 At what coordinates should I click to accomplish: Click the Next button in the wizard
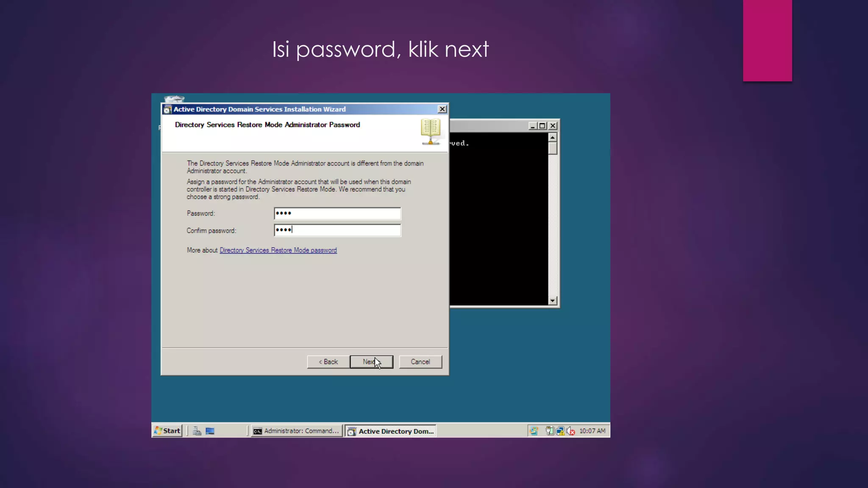(371, 362)
